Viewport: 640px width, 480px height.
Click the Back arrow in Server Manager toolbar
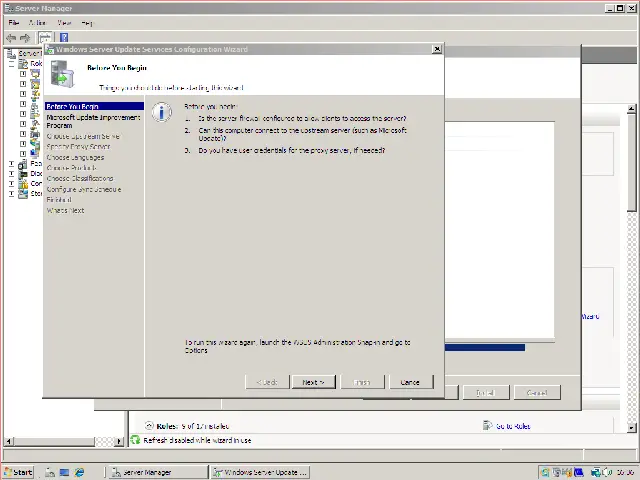(11, 38)
